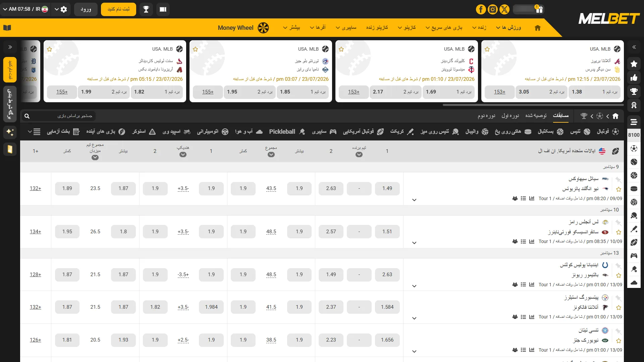Open the trophy icon in right sidebar
The image size is (644, 362).
tap(634, 92)
